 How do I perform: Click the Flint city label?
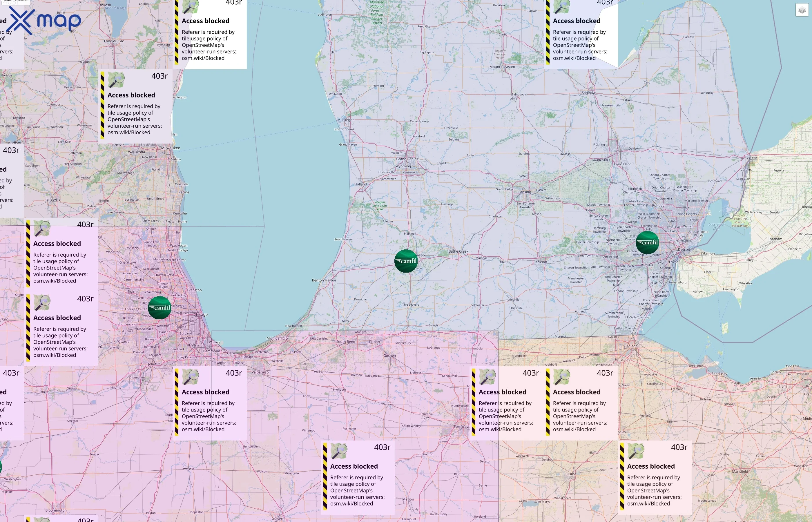[x=616, y=151]
